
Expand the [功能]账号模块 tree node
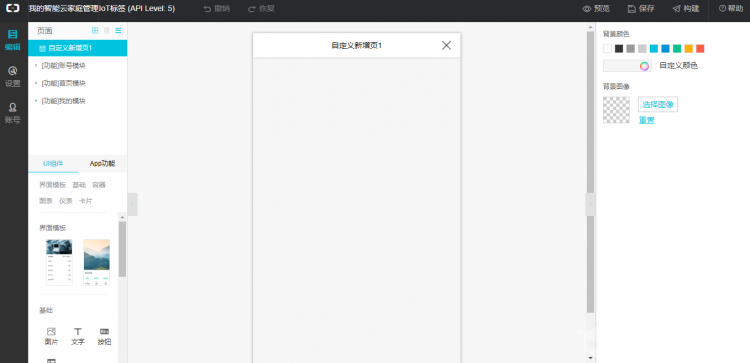pos(36,65)
